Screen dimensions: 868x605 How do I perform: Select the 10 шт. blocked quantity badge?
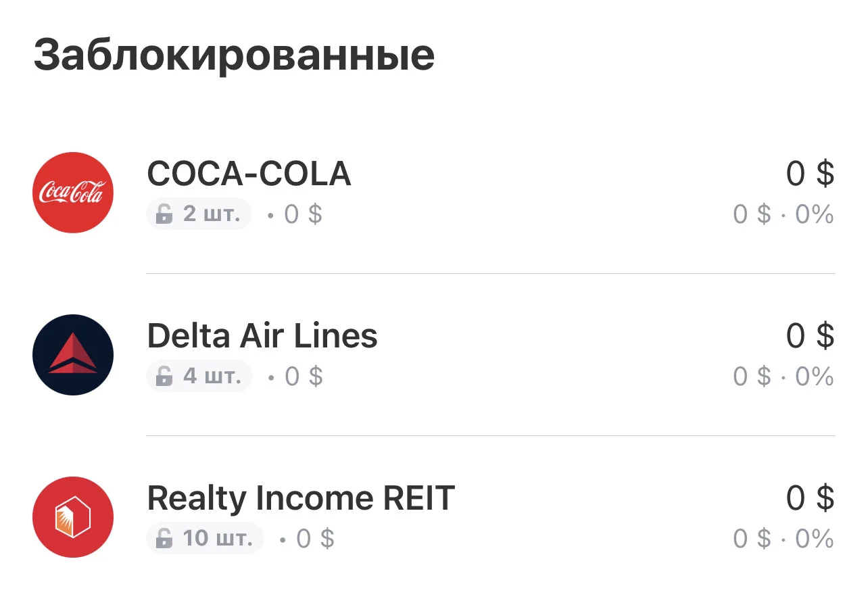click(205, 539)
